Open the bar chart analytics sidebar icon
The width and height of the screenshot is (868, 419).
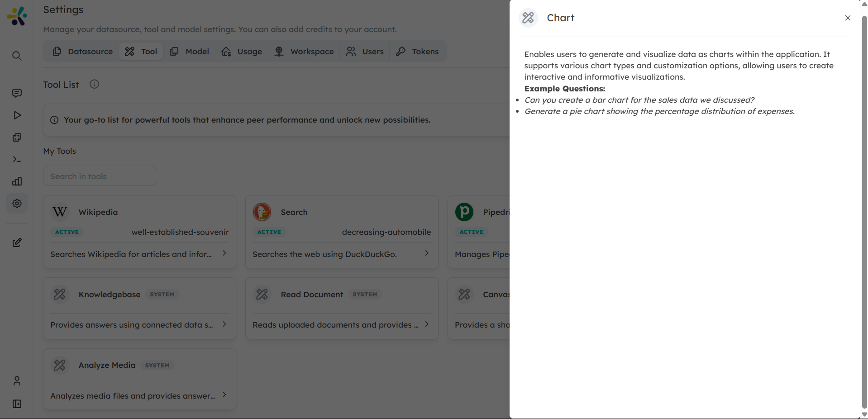pos(17,181)
